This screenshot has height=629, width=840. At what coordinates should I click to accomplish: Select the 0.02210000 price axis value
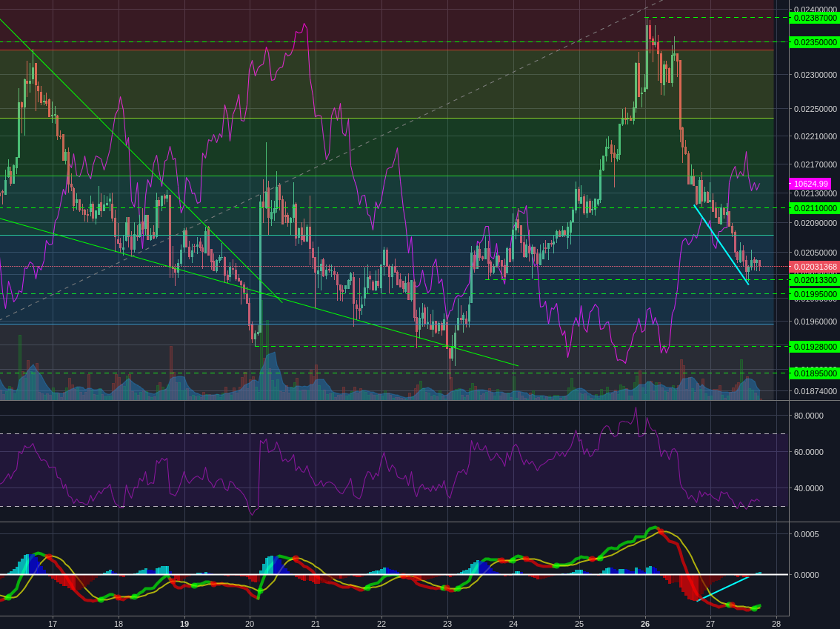tap(815, 136)
